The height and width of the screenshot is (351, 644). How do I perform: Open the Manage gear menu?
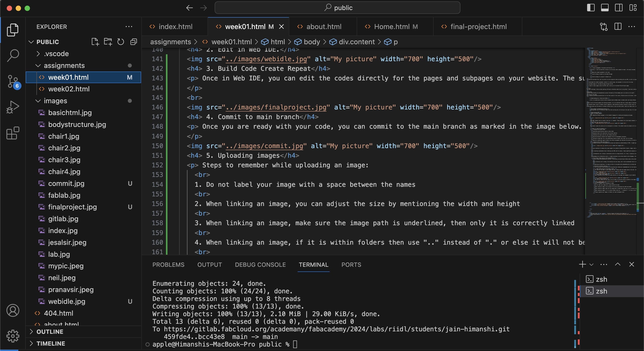pos(13,336)
